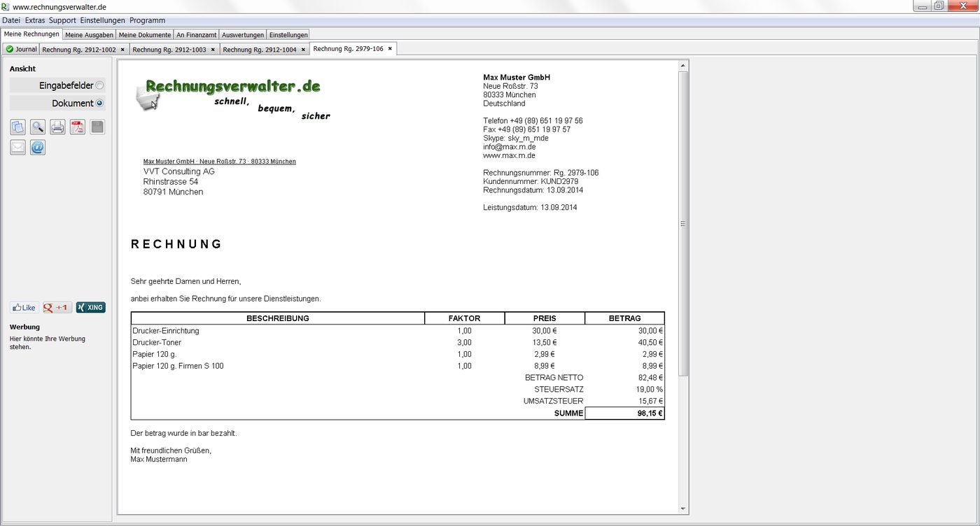Switch to the Meine Ausgaben tab
Screen dimensions: 980x526
pos(90,34)
